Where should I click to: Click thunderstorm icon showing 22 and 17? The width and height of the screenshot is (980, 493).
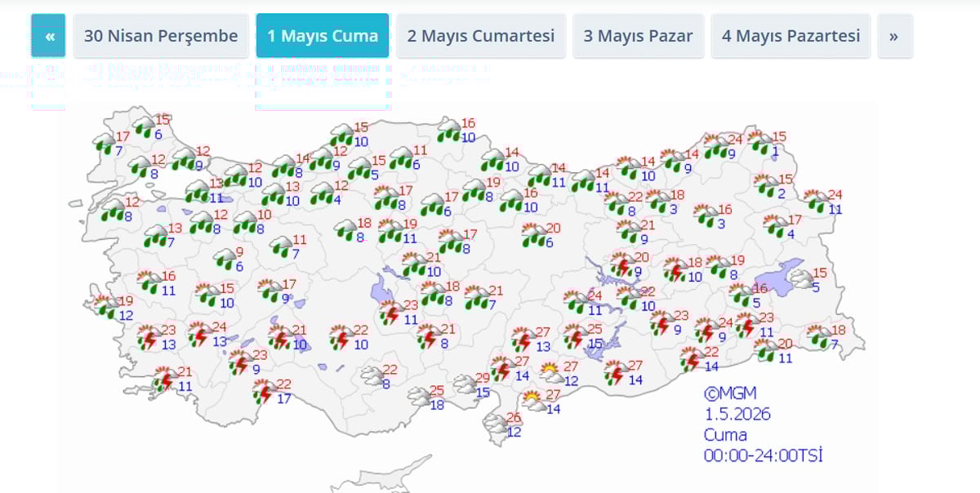pos(264,393)
